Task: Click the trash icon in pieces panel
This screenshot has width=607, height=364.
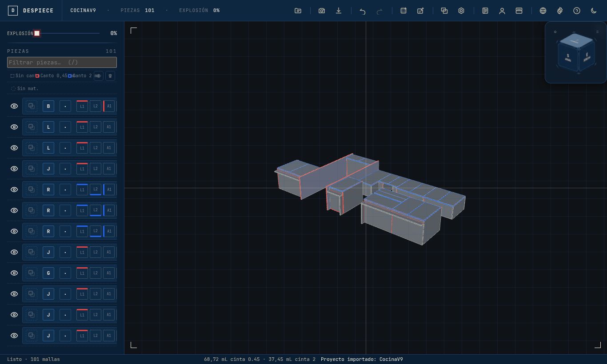Action: click(110, 76)
